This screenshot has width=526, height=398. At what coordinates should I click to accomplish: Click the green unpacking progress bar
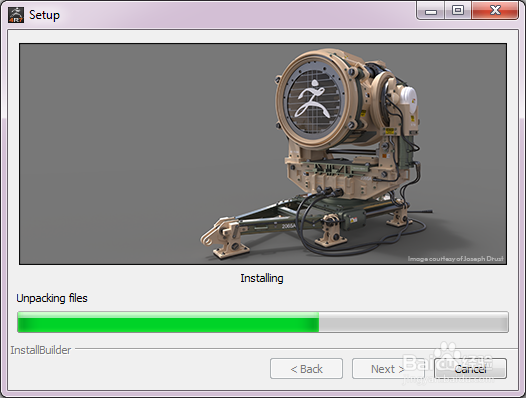point(263,322)
